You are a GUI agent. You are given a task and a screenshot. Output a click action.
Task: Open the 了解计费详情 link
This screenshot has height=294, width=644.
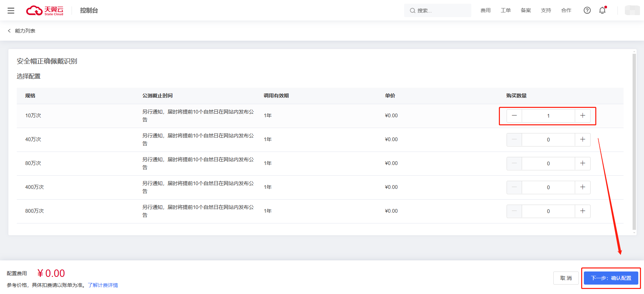103,285
